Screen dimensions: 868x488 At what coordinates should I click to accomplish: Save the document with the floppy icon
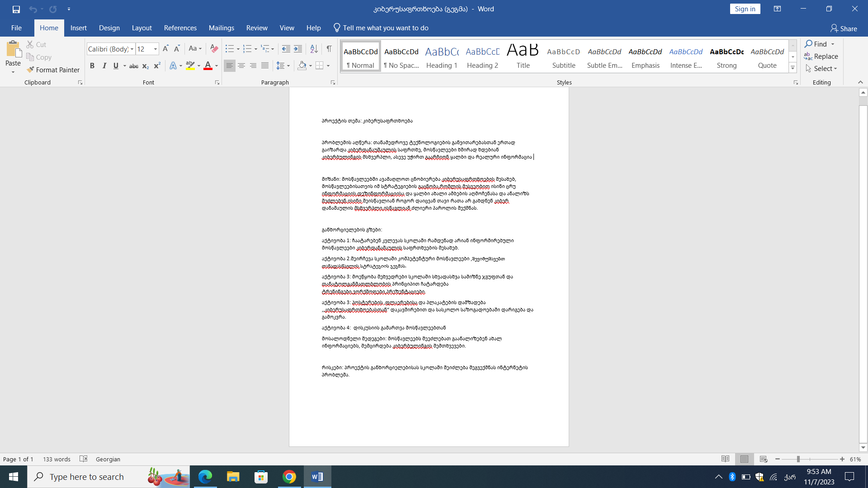tap(16, 9)
